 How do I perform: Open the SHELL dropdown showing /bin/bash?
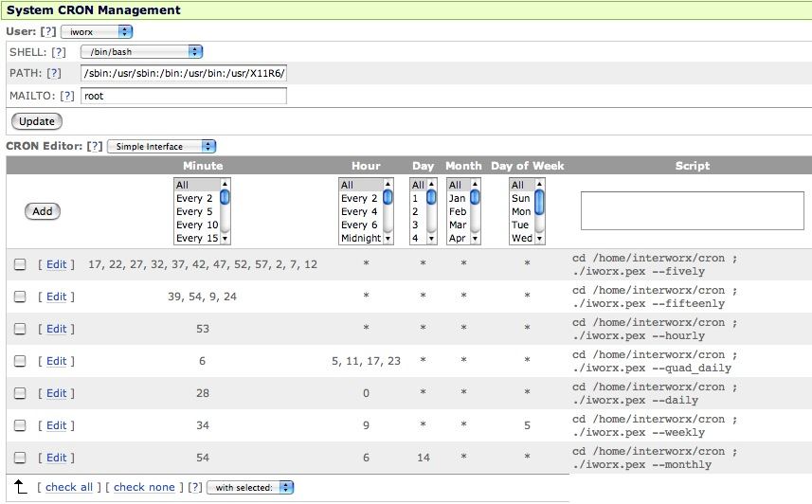(141, 52)
